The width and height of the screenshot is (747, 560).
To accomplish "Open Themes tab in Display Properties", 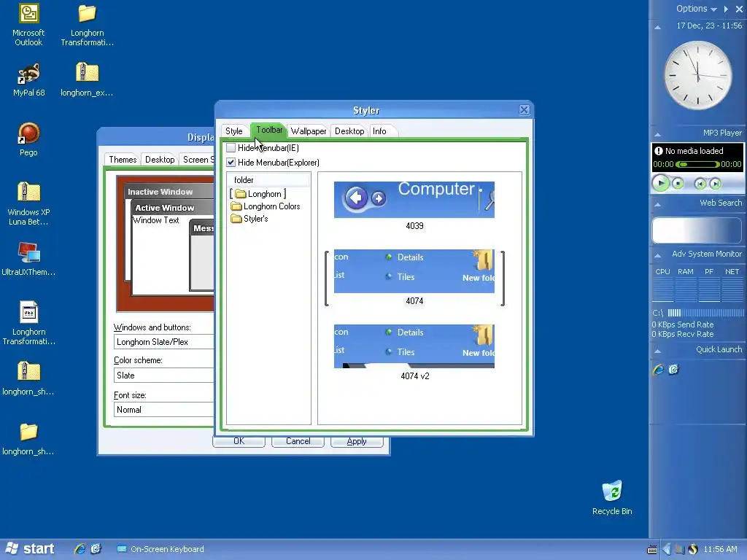I will (x=123, y=160).
